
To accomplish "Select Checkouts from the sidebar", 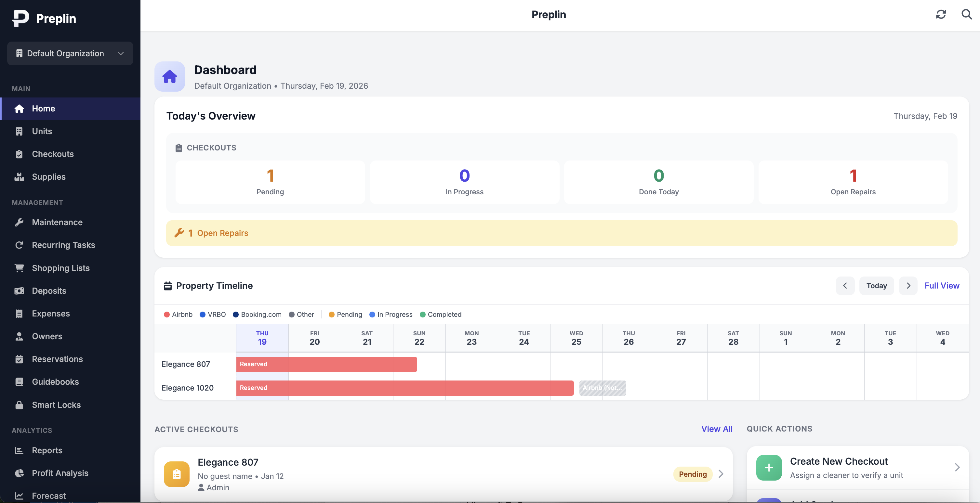I will click(53, 154).
